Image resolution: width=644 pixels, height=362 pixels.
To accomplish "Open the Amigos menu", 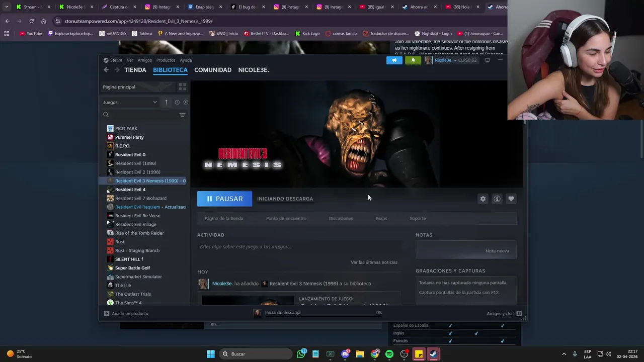I will 144,60.
